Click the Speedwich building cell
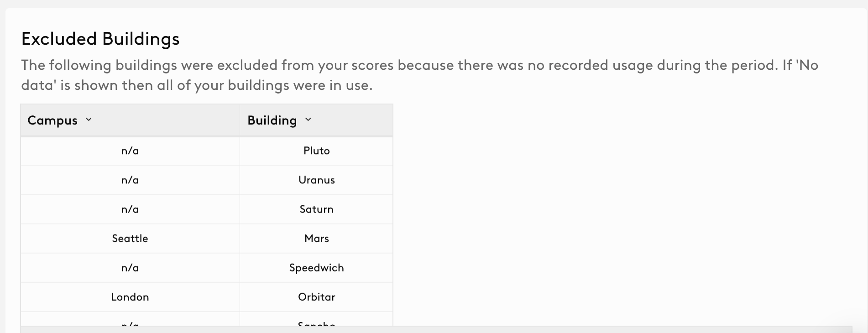This screenshot has width=868, height=333. coord(316,268)
